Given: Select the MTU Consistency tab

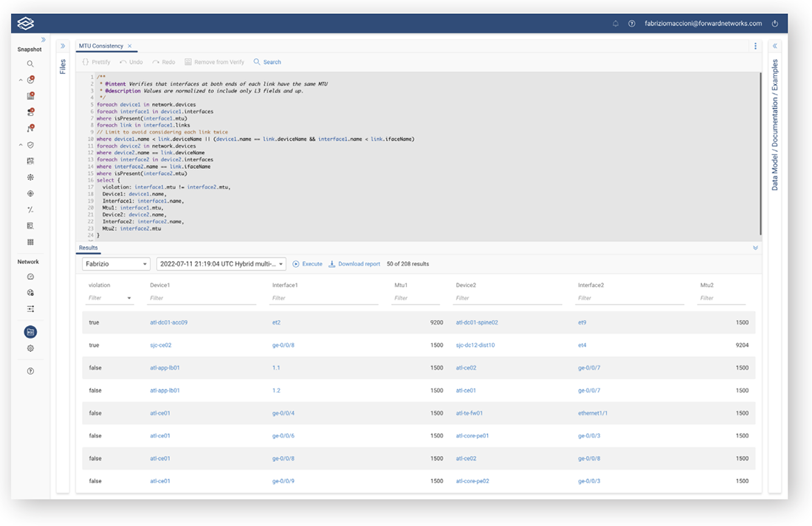Looking at the screenshot, I should 101,46.
